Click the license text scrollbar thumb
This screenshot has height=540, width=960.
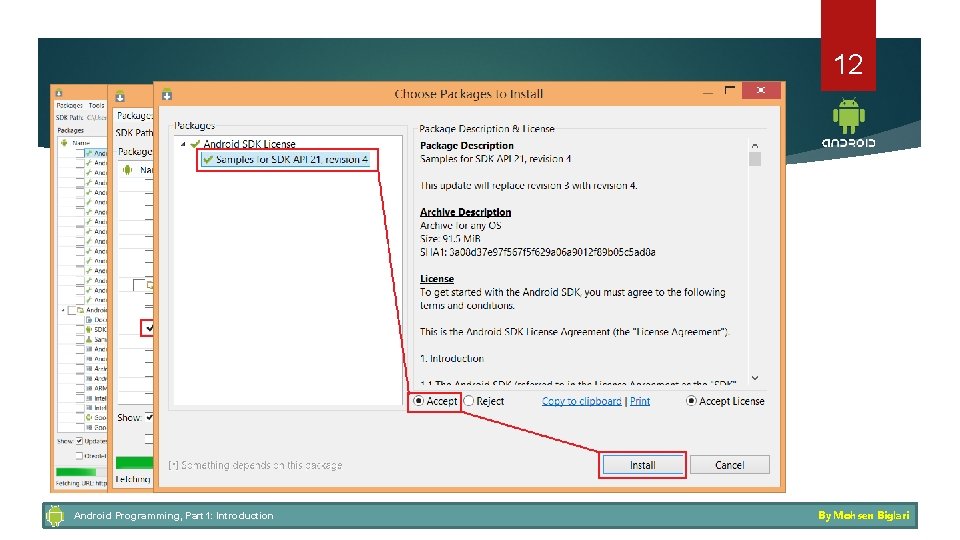[755, 159]
